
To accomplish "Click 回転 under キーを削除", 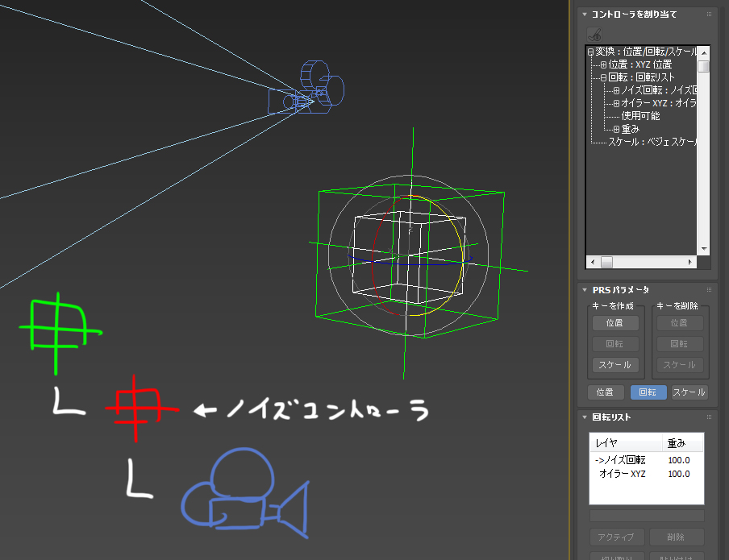I will pos(680,344).
